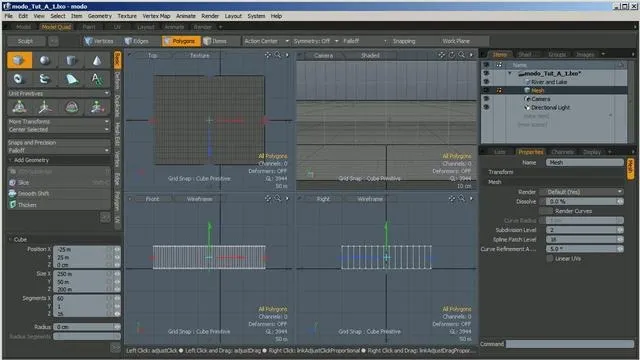Click the Slice tool
The image size is (640, 360).
click(59, 182)
